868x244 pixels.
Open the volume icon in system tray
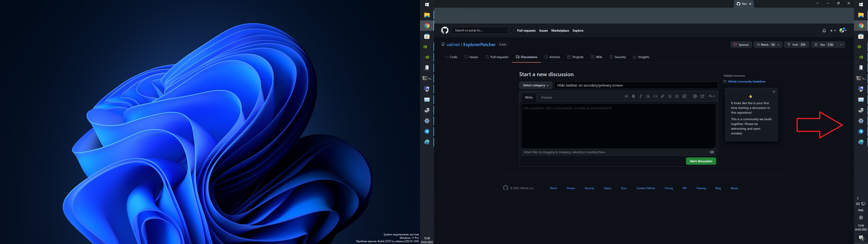tap(858, 204)
